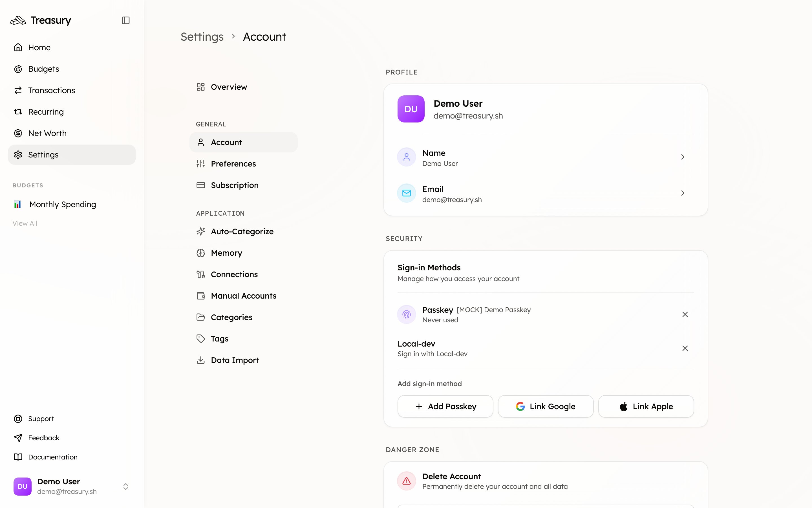Viewport: 812px width, 508px height.
Task: Click the Feedback paper plane icon
Action: click(18, 438)
